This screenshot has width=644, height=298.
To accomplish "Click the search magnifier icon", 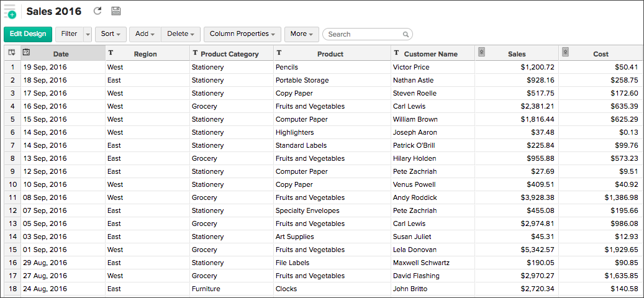I will tap(406, 35).
